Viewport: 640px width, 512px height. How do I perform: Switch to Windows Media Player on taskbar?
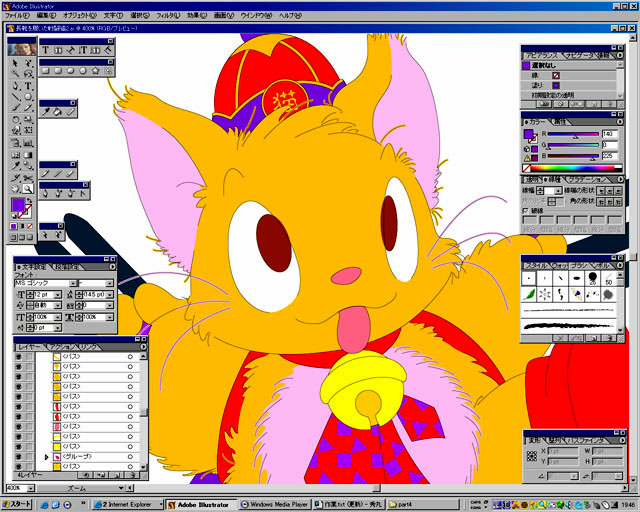pos(275,505)
